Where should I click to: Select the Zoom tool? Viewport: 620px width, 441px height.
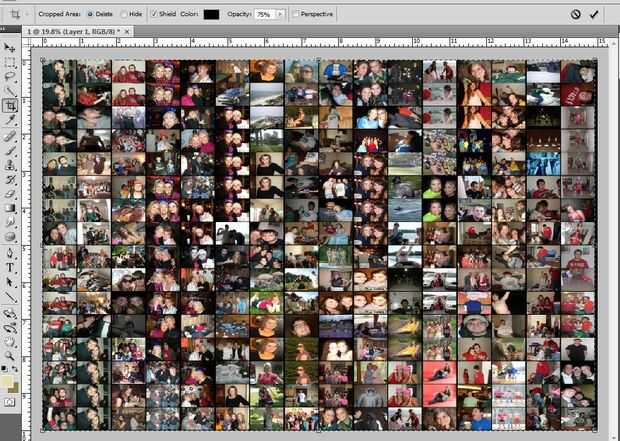click(9, 356)
